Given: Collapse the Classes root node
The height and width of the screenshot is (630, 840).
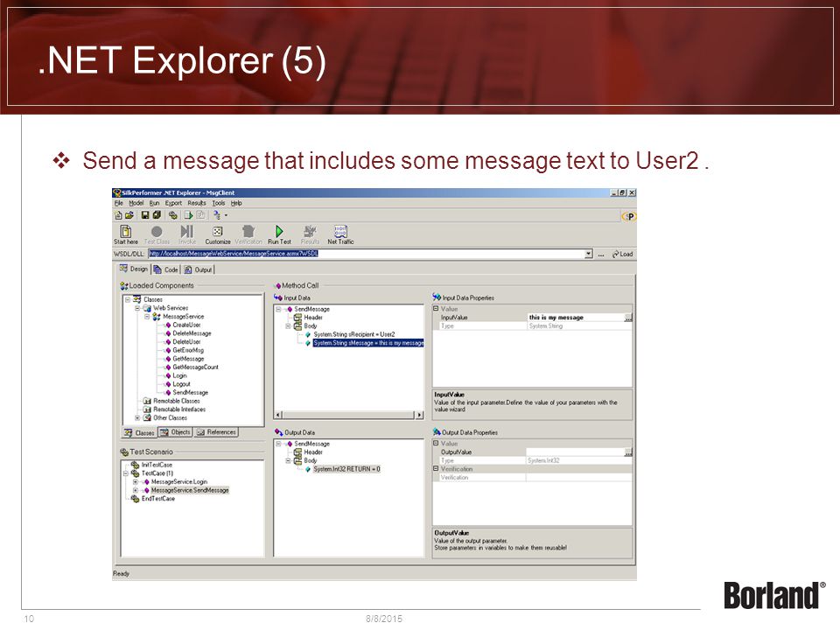Looking at the screenshot, I should [x=128, y=299].
